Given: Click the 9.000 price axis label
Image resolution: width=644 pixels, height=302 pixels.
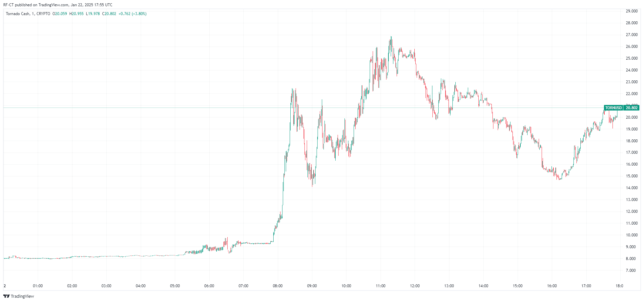Looking at the screenshot, I should click(x=632, y=247).
